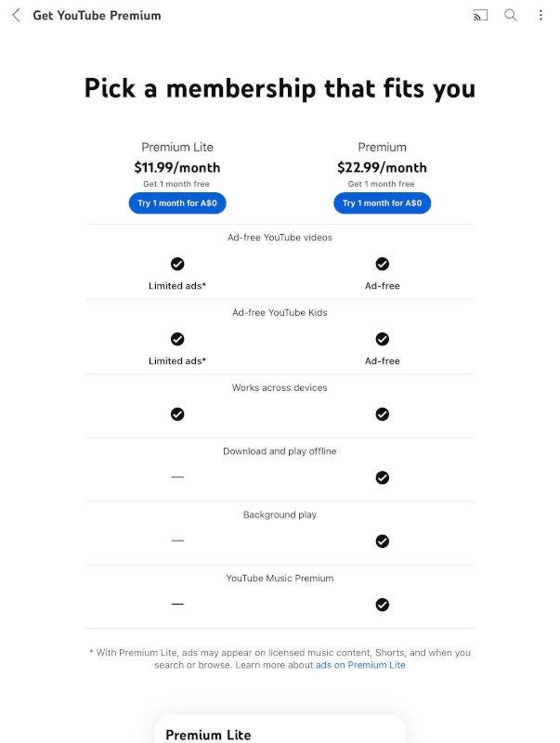This screenshot has width=560, height=743.
Task: Select the Premium Lite plan heading
Action: tap(177, 147)
